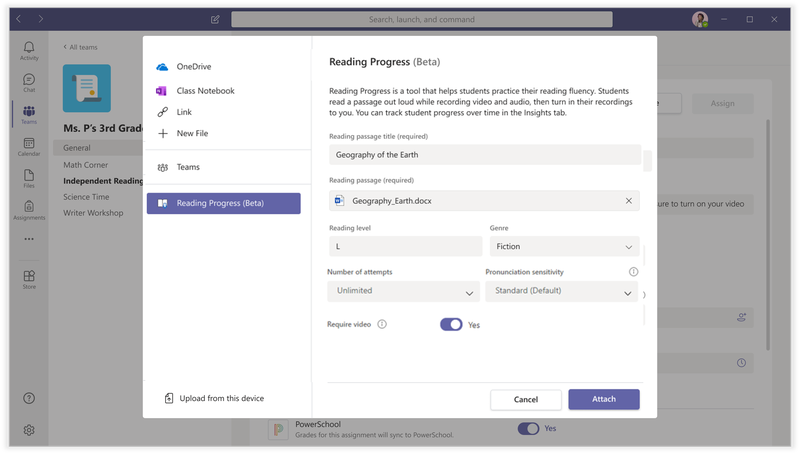The height and width of the screenshot is (454, 800).
Task: Open Chat in left sidebar
Action: click(29, 82)
